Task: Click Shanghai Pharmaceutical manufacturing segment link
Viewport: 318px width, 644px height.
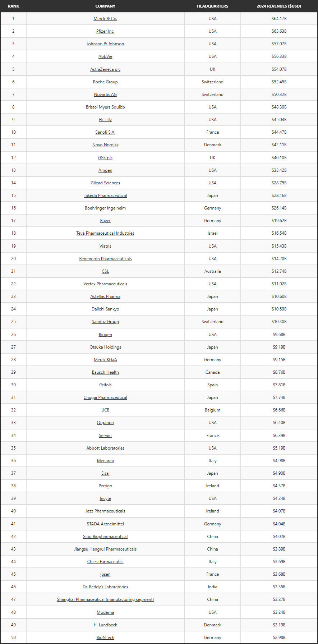Action: tap(105, 599)
